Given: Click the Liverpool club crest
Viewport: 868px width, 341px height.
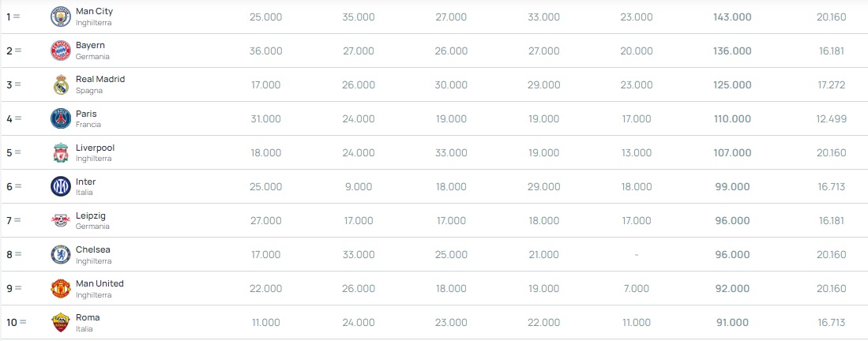Looking at the screenshot, I should (x=61, y=153).
